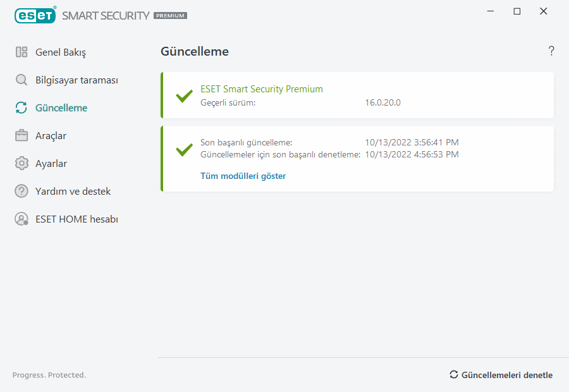Click the Araçlar toolbox icon
Screen dimensions: 569x392
pyautogui.click(x=21, y=136)
